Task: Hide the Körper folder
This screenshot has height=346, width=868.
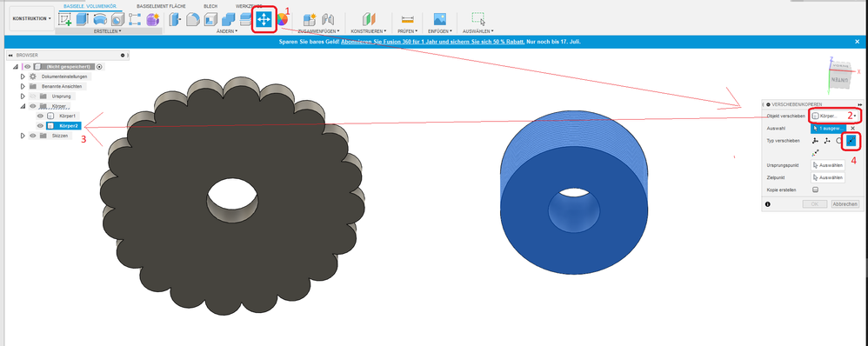Action: [32, 106]
